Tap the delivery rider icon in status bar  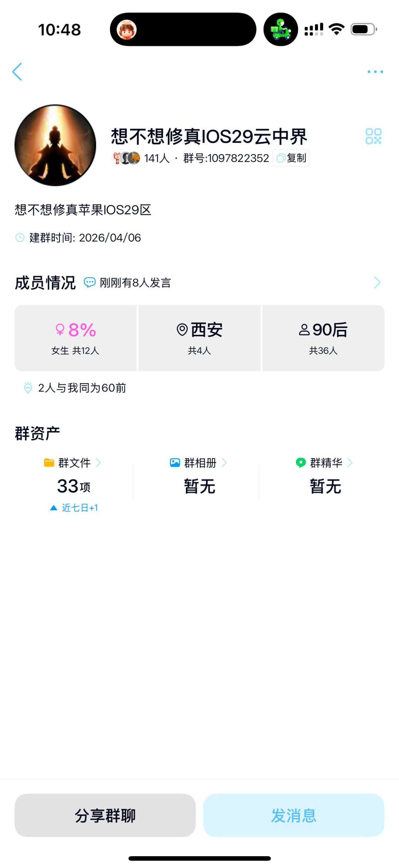[x=281, y=29]
